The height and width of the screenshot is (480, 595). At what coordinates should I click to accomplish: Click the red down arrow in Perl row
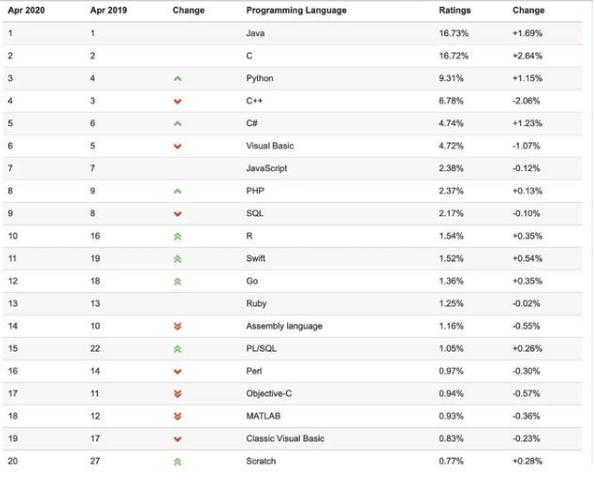click(x=178, y=371)
